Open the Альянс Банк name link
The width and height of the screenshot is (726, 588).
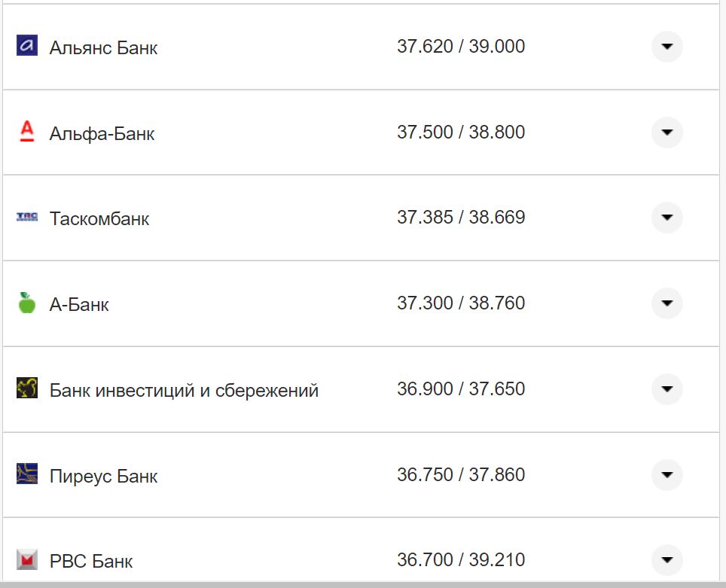[x=103, y=47]
